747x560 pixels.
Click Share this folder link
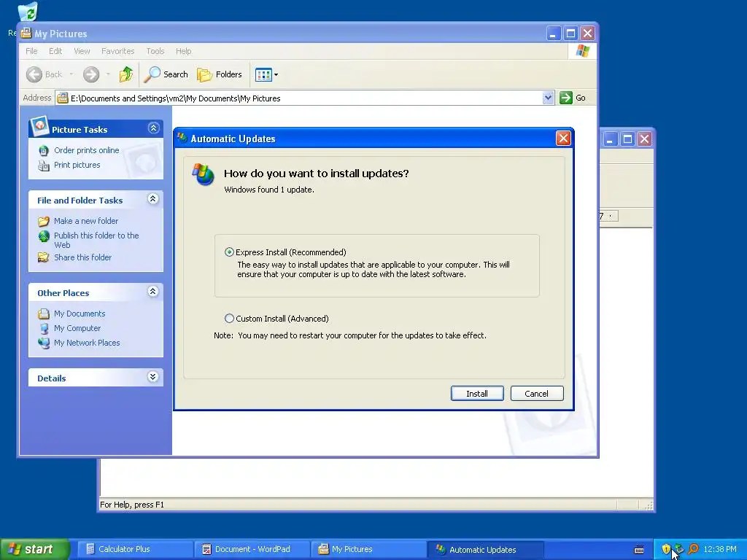[x=82, y=257]
